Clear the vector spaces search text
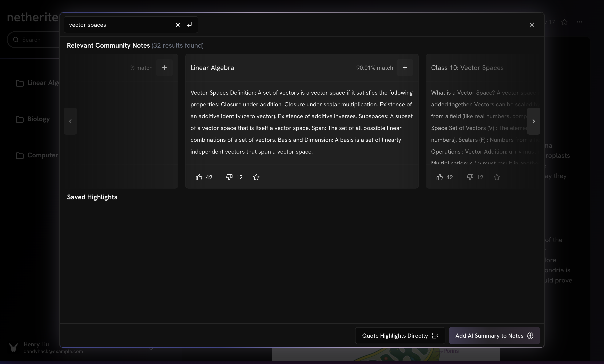Screen dimensions: 604x364 point(178,25)
